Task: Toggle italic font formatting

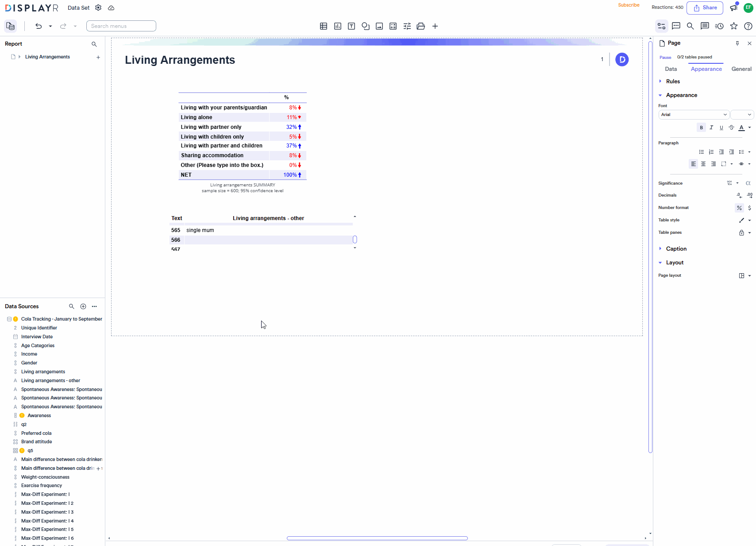Action: pyautogui.click(x=711, y=127)
